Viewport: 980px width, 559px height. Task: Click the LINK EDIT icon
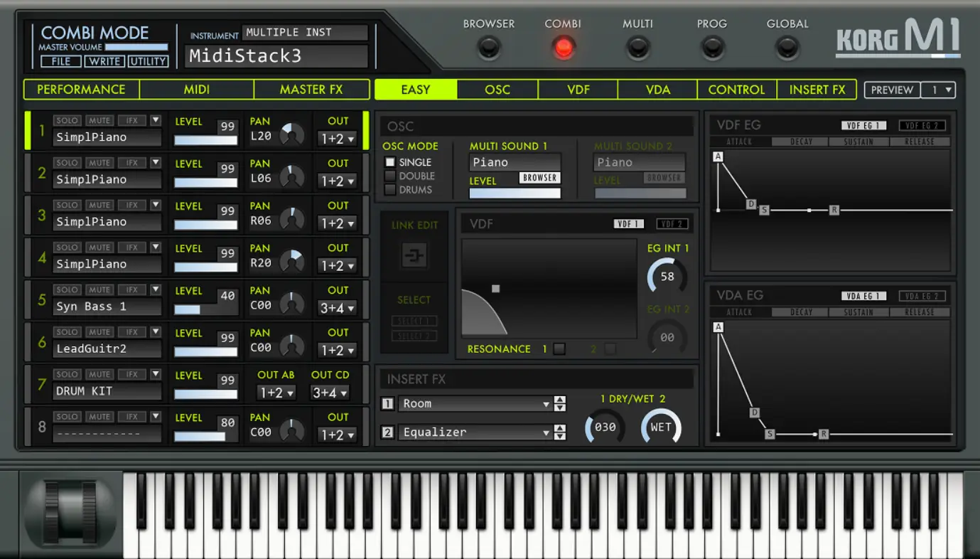(414, 255)
